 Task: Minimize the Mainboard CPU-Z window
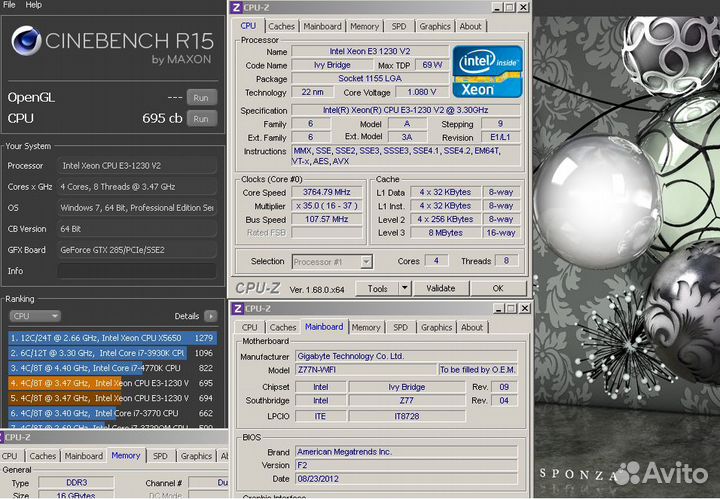(499, 308)
